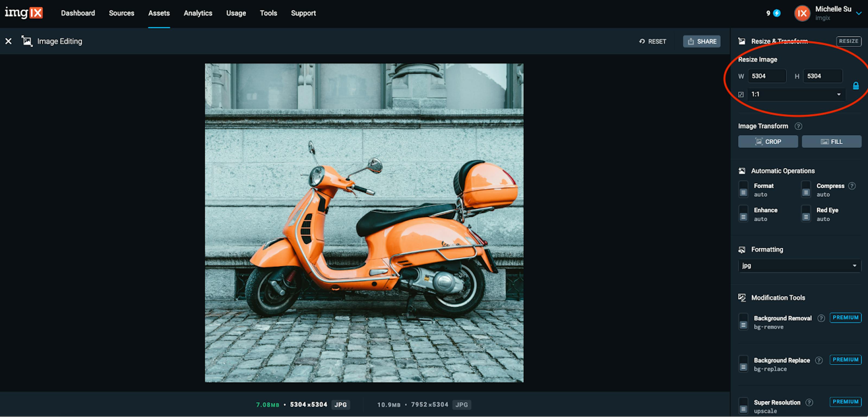Click the FILL button
Image resolution: width=868 pixels, height=417 pixels.
[832, 142]
